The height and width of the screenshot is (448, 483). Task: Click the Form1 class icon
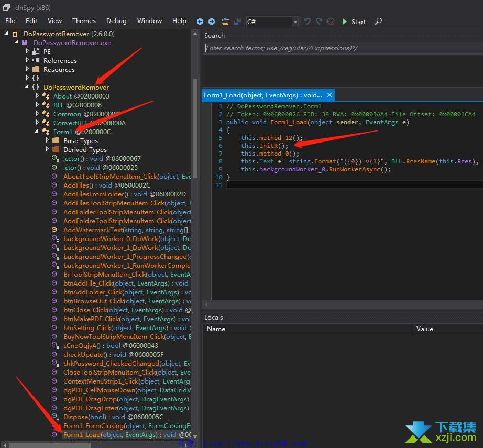[x=46, y=132]
